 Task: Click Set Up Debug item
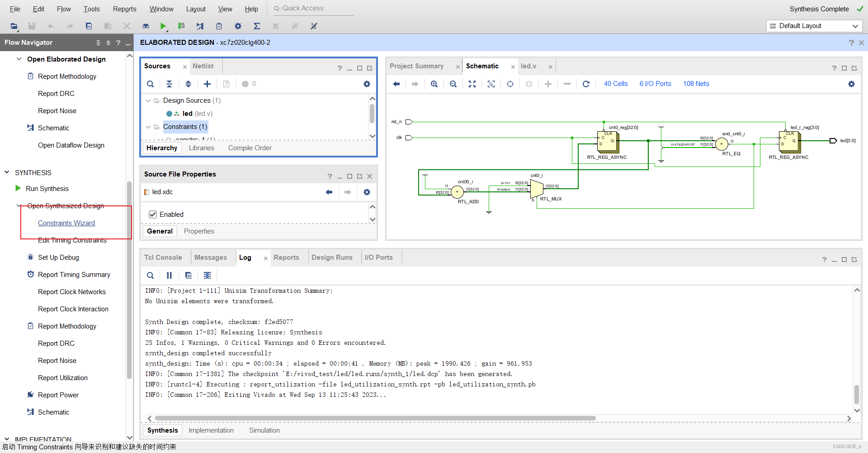tap(58, 257)
